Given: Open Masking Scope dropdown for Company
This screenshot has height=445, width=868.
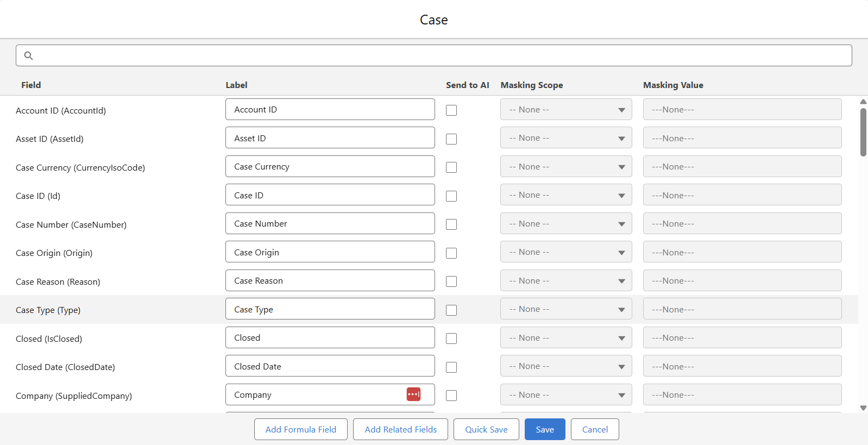Looking at the screenshot, I should [x=565, y=395].
